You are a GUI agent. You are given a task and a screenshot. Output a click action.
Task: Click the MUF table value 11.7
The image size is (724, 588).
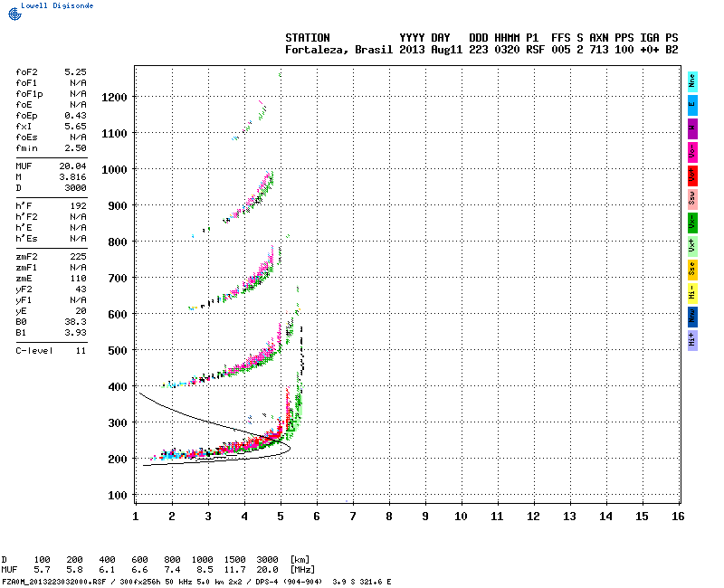(x=235, y=570)
